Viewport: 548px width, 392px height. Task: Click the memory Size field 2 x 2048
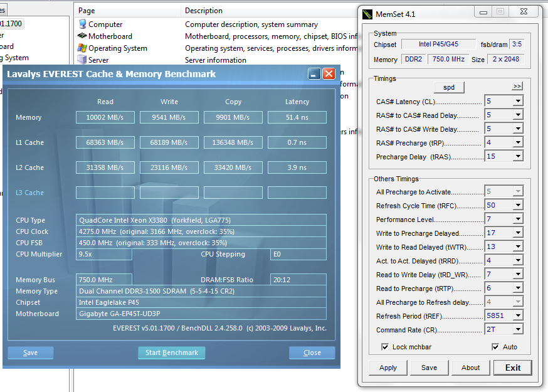pos(506,59)
